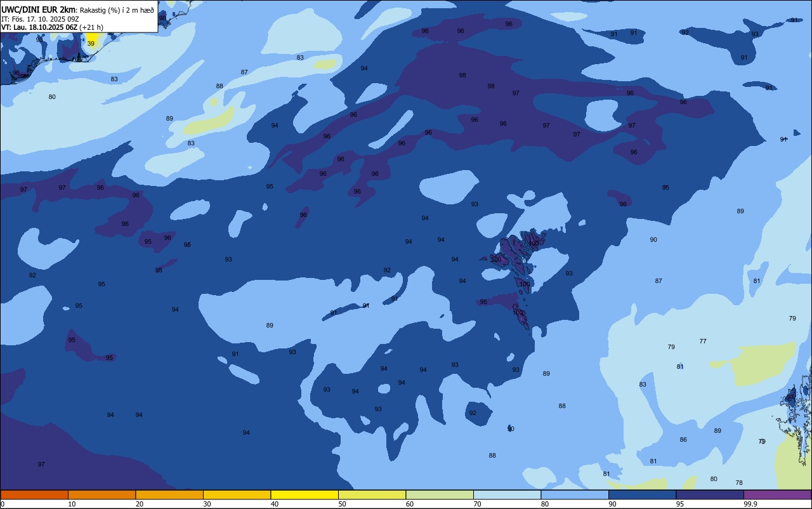812x509 pixels.
Task: Select the 90–95 dark blue legend swatch
Action: (642, 494)
